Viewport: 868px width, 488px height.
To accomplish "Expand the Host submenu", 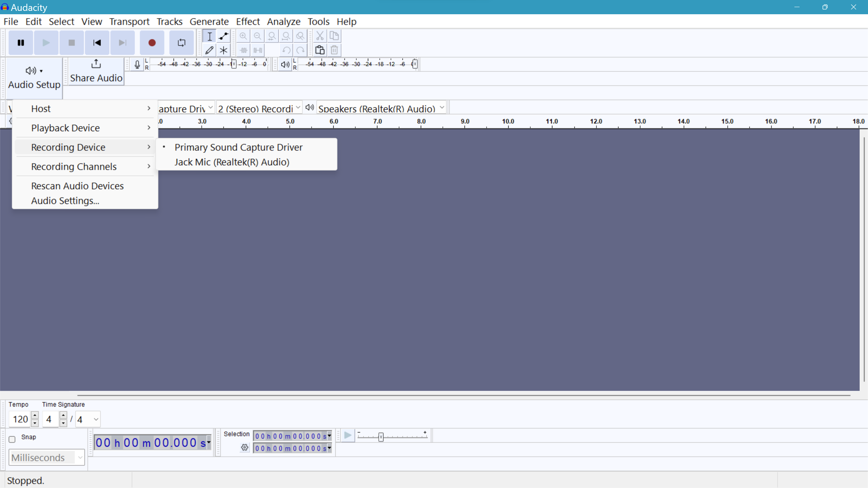I will point(85,108).
